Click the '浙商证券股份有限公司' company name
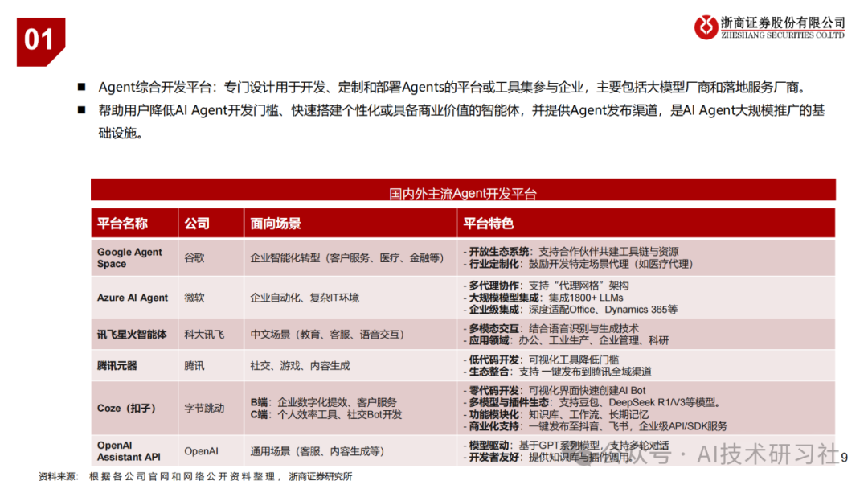Screen dimensions: 868x489 coord(784,23)
